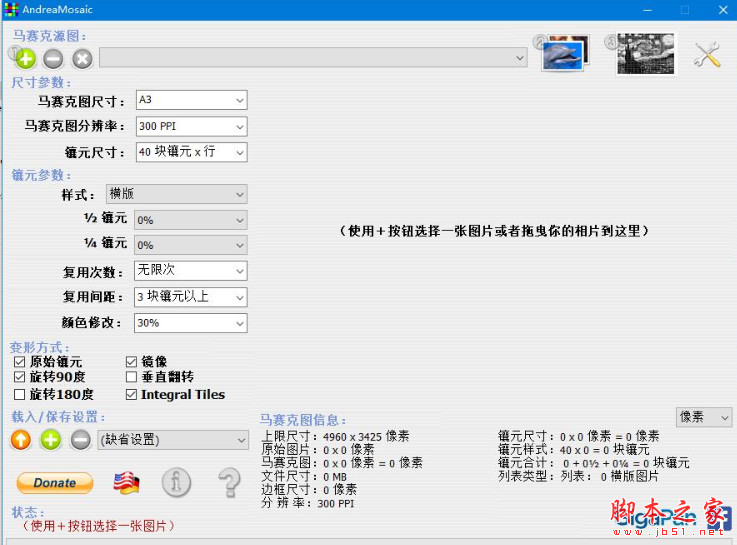Open the ¼ 镶元 percentage dropdown
The image size is (737, 545).
click(190, 245)
